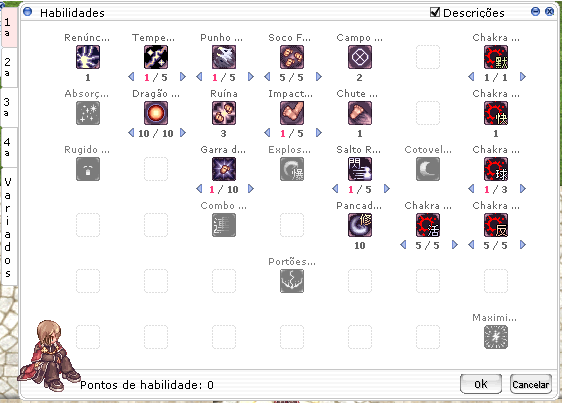Click the Ruína skill icon
Screen dimensions: 562x403
[x=224, y=113]
